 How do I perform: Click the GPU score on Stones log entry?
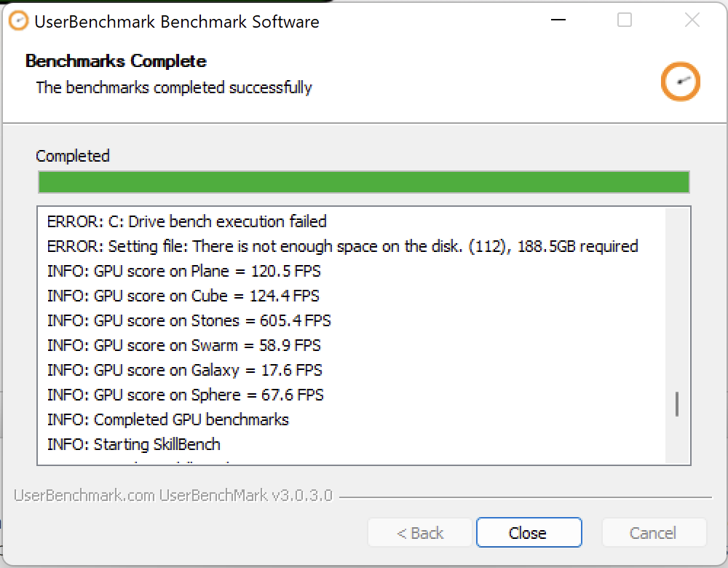pos(189,320)
